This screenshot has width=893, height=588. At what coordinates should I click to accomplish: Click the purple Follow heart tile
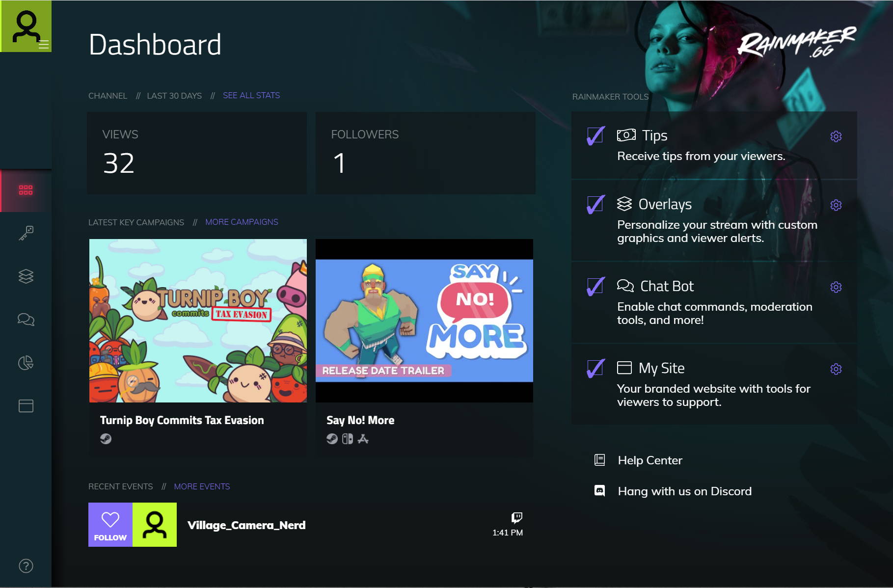110,525
